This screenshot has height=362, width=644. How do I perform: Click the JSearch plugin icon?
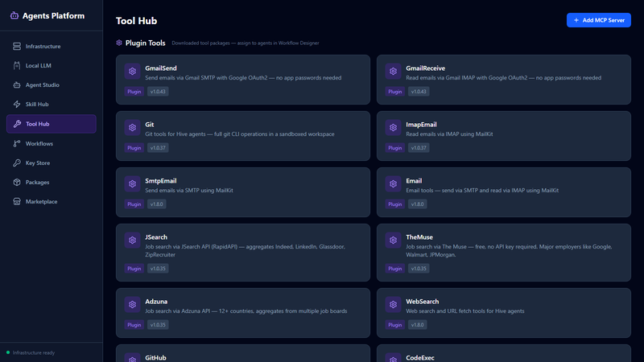(x=132, y=241)
